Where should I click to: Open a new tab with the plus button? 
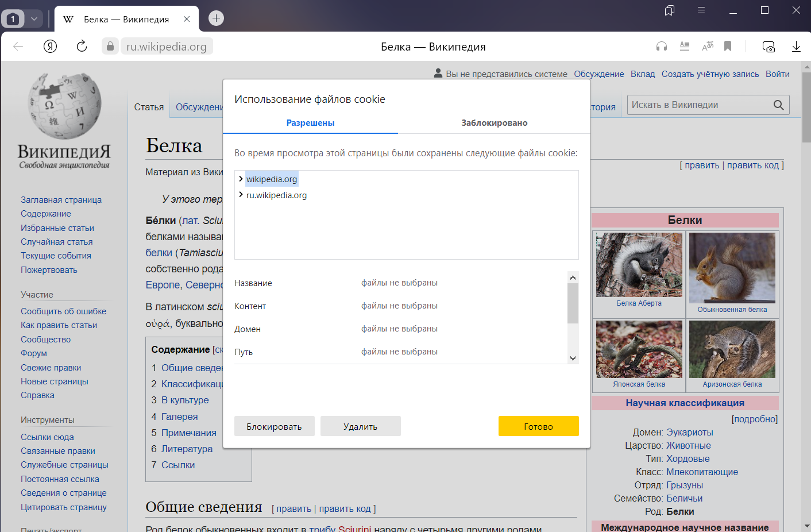216,18
